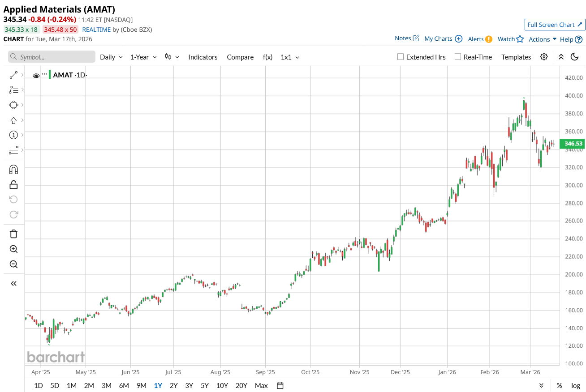The image size is (586, 392).
Task: Zoom in using the magnifier plus icon
Action: click(13, 249)
